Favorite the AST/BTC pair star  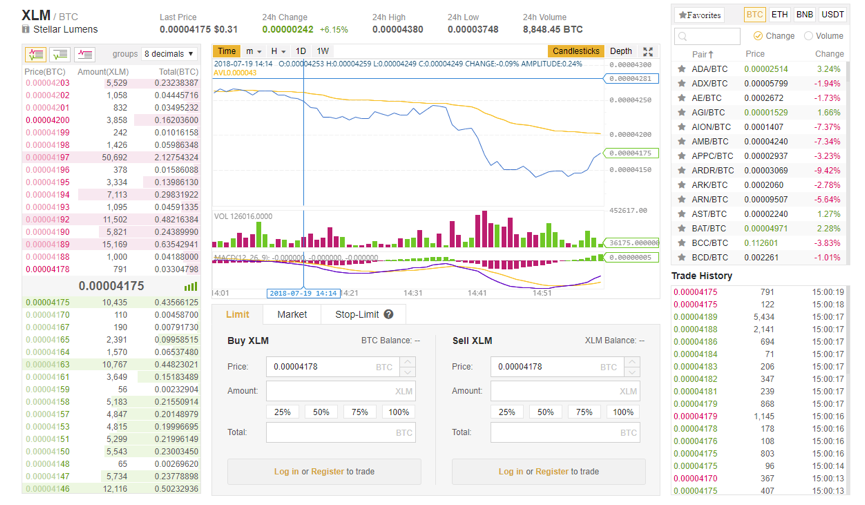tap(682, 214)
